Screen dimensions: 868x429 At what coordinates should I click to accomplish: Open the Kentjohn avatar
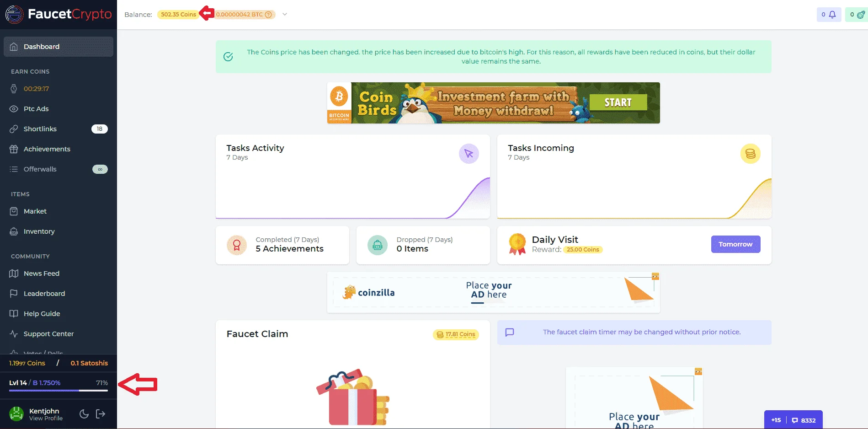[16, 414]
